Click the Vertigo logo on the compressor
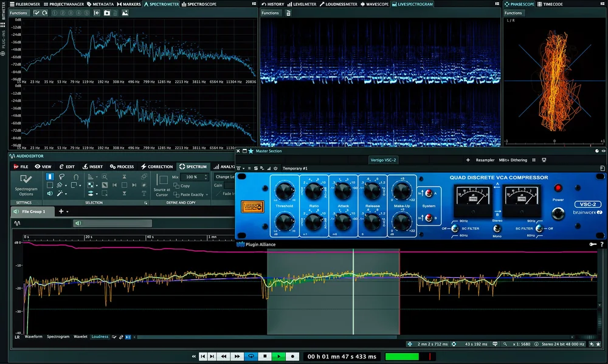This screenshot has height=364, width=608. coord(252,207)
